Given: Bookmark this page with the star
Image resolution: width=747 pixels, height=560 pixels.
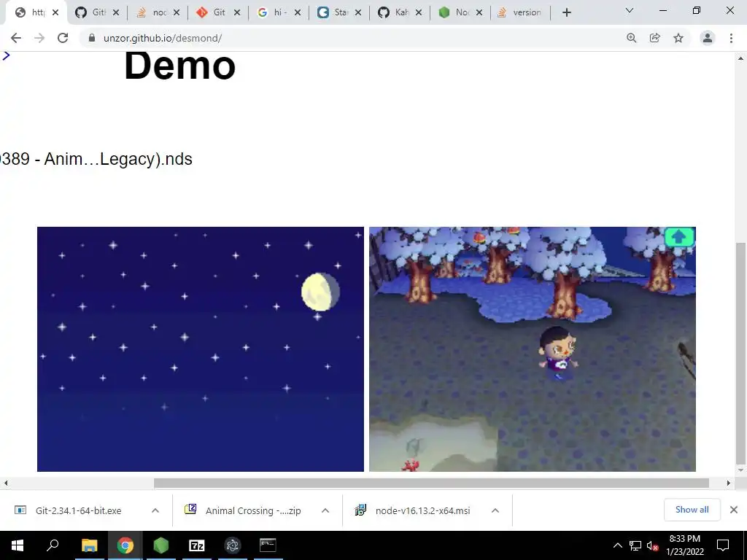Looking at the screenshot, I should tap(678, 38).
